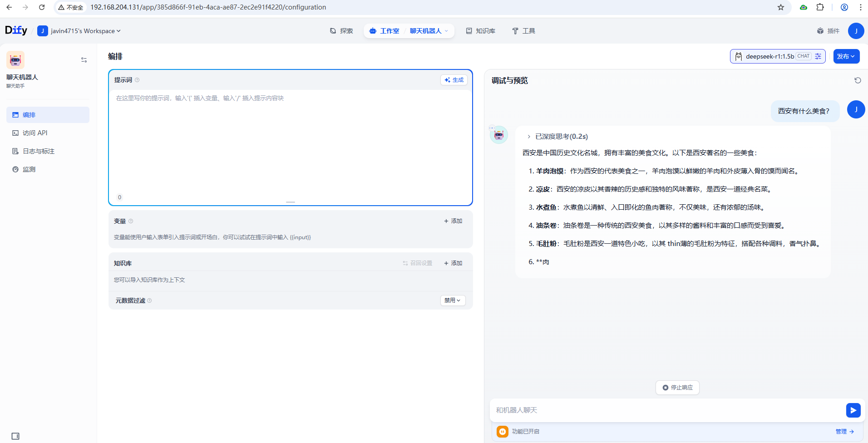Open the browser extensions puzzle icon

(820, 7)
